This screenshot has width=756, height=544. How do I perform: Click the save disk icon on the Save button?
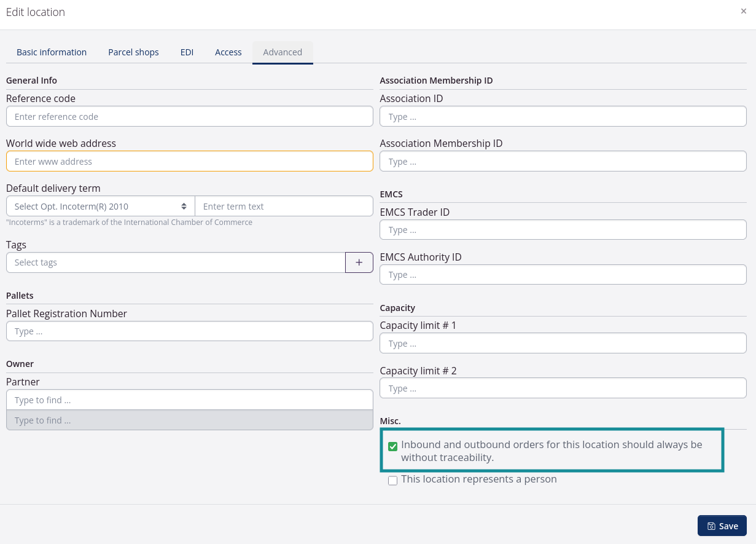[712, 526]
